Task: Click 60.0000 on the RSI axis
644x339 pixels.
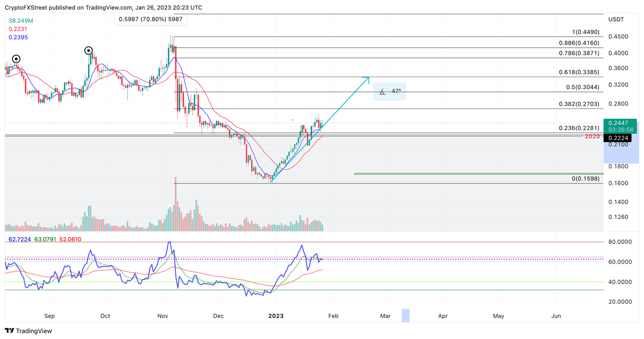Action: tap(620, 262)
